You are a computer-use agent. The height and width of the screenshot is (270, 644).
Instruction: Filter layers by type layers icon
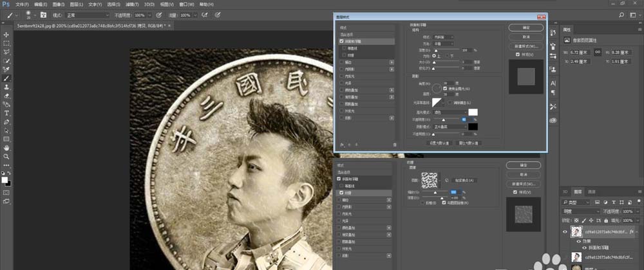(613, 202)
